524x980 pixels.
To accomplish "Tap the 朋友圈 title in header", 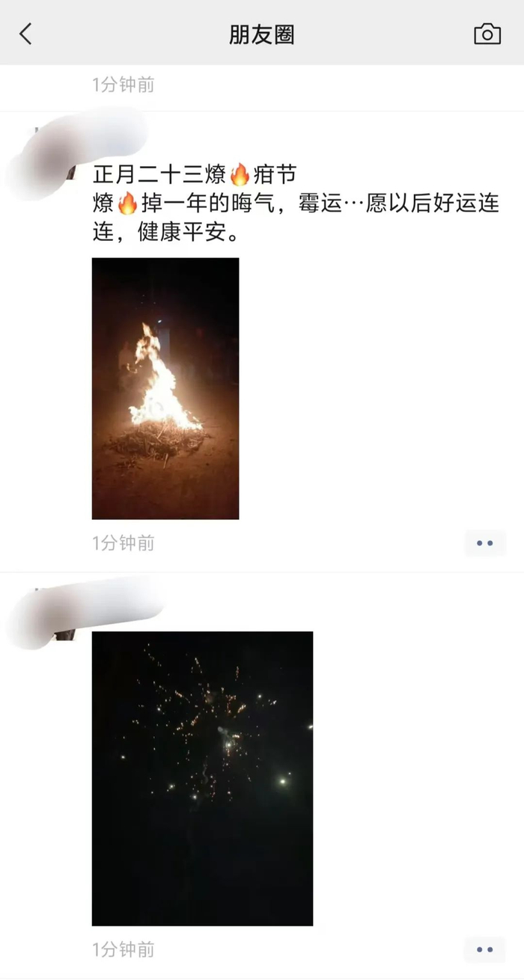I will coord(262,34).
